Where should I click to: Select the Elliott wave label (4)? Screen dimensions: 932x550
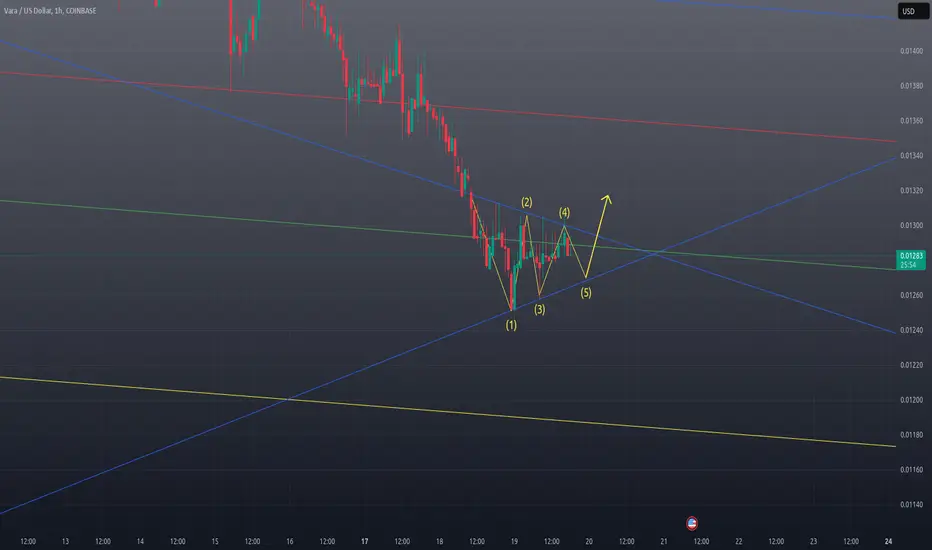[564, 212]
